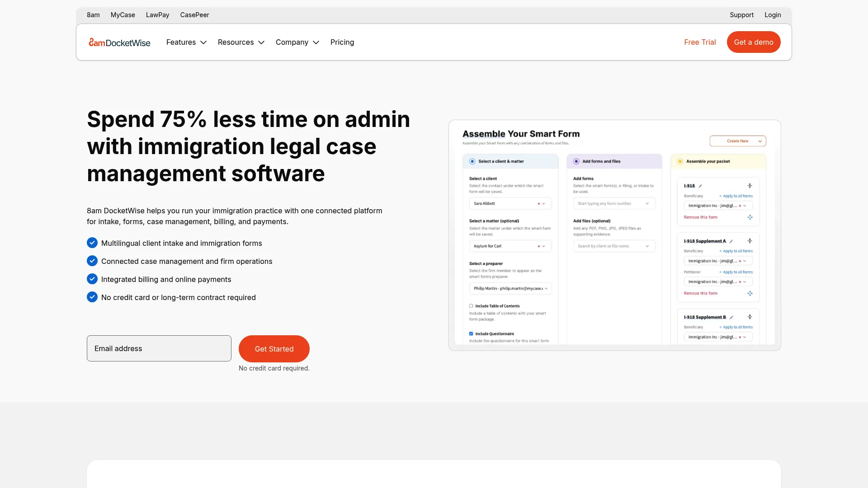Click the pencil icon next to I-918 Supplement A

coord(731,241)
